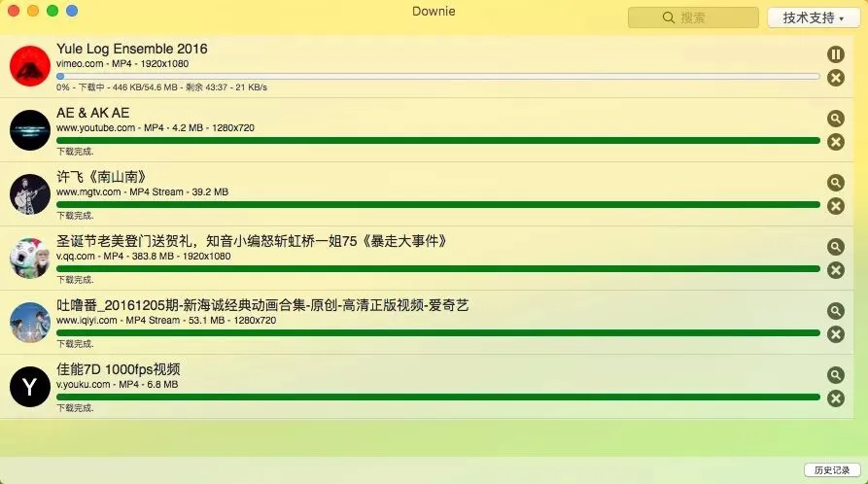Focus the 搜索 search field
Screen dimensions: 868x484
[693, 17]
